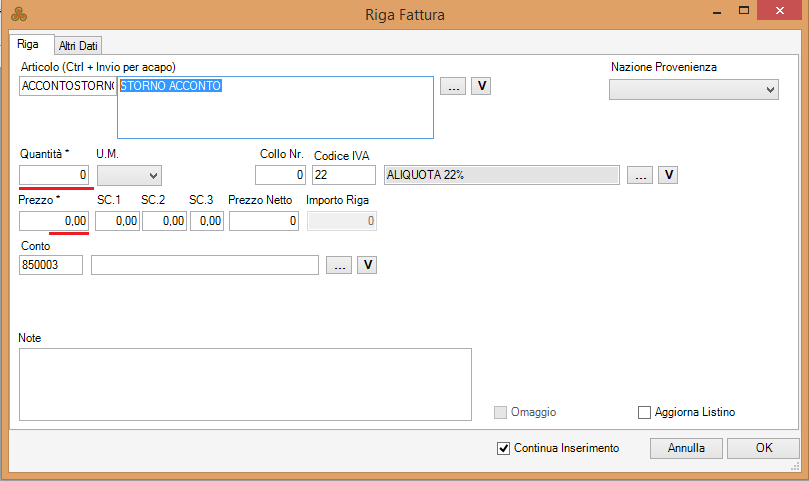Click the V button beside Conto
This screenshot has width=809, height=481.
coord(368,265)
